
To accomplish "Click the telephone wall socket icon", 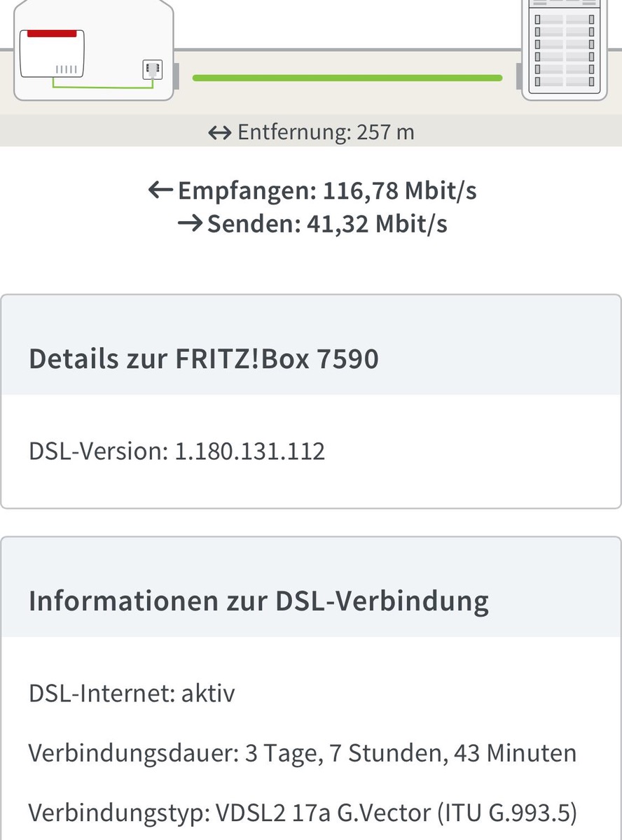I will click(x=152, y=70).
